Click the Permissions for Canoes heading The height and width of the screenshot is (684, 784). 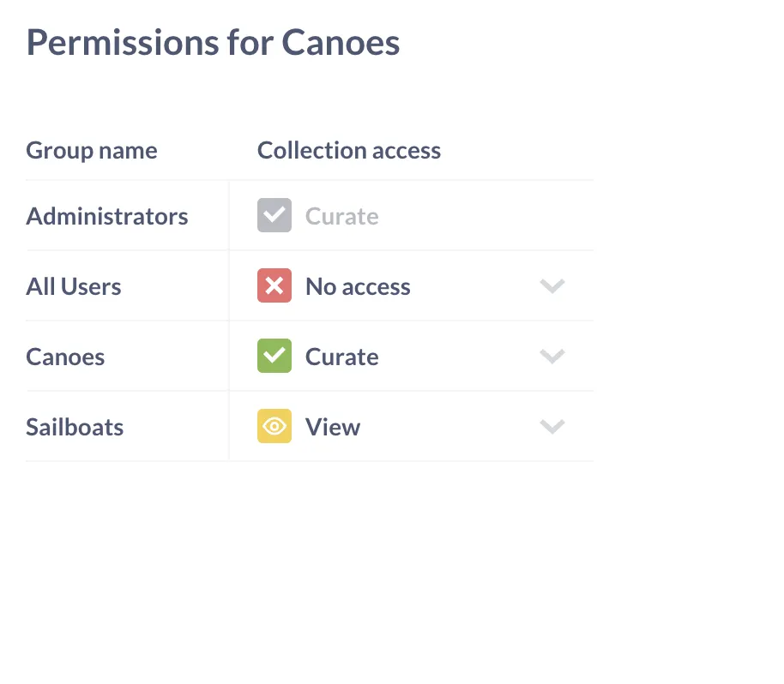coord(213,41)
